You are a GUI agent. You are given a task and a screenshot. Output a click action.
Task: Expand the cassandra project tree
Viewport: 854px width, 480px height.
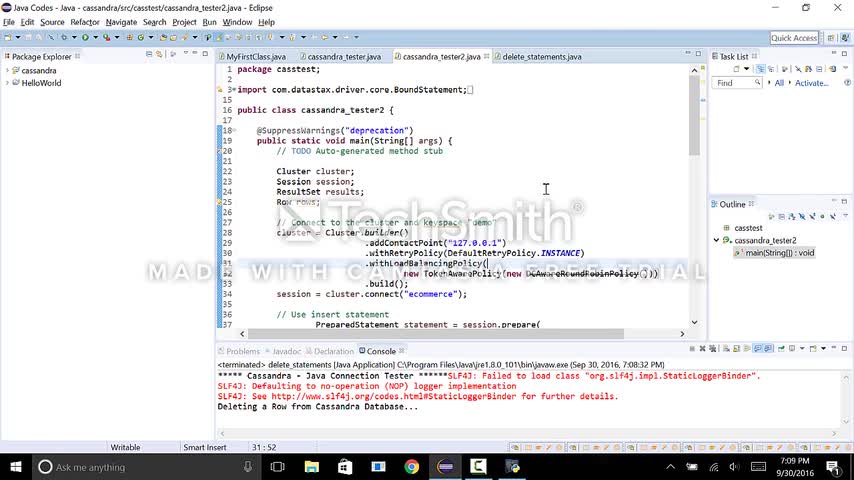[7, 70]
